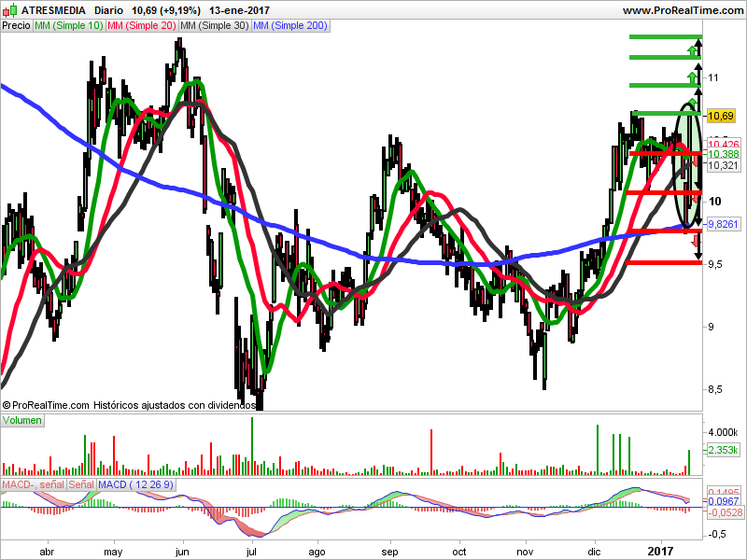This screenshot has height=560, width=747.
Task: Select the MACD ( 12 26 9) label
Action: tap(135, 484)
